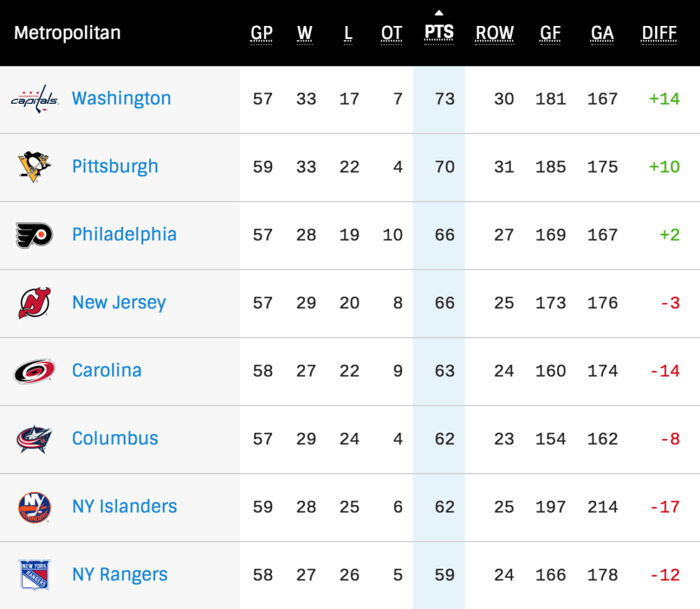The width and height of the screenshot is (700, 609).
Task: Open the Pittsburgh team link
Action: (115, 167)
